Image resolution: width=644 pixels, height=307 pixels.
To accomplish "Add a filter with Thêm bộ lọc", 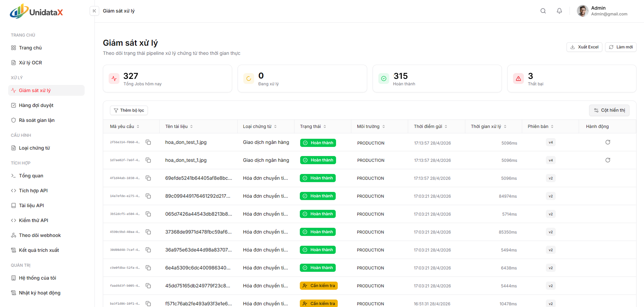I will 129,110.
